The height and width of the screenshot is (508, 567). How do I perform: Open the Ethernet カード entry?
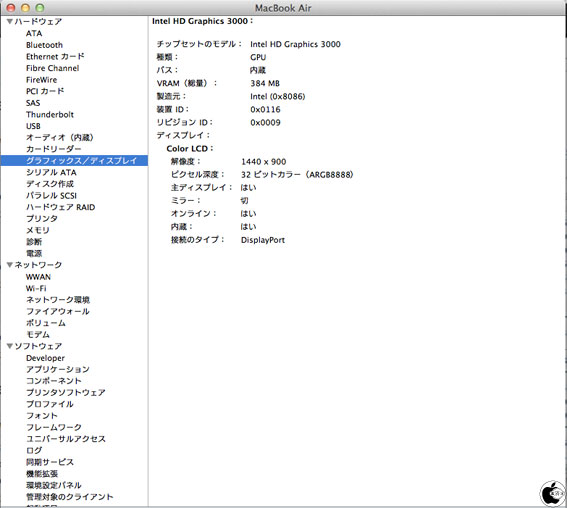click(x=55, y=56)
